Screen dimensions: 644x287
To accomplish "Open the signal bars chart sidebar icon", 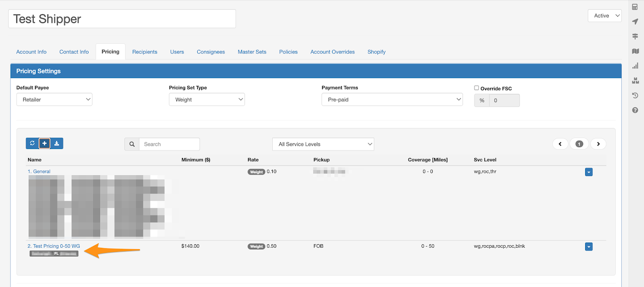I will [635, 65].
